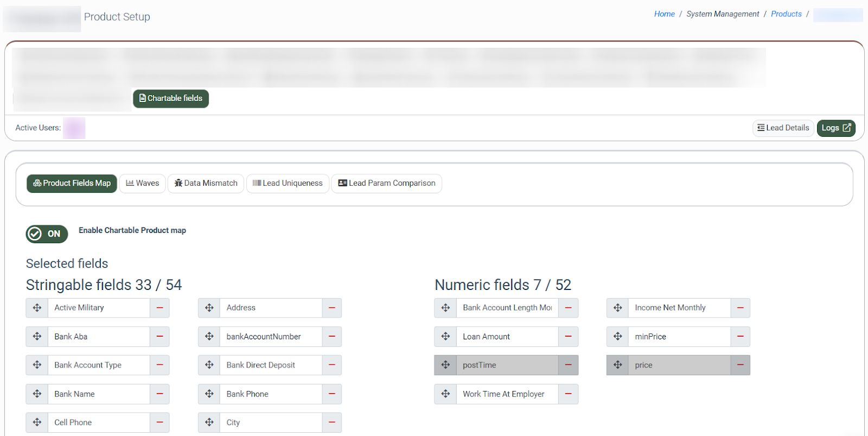
Task: Turn off the Enable Chartable Product map toggle
Action: pyautogui.click(x=47, y=234)
